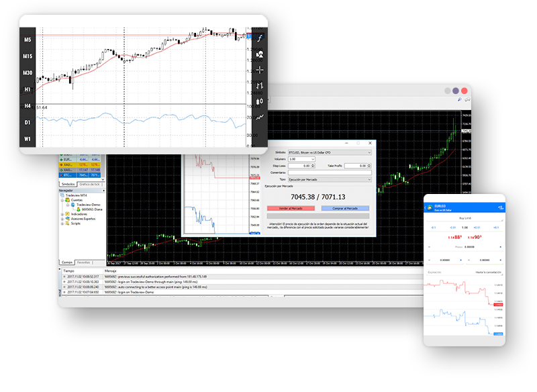
Task: Minimize the order dialog window
Action: 346,143
